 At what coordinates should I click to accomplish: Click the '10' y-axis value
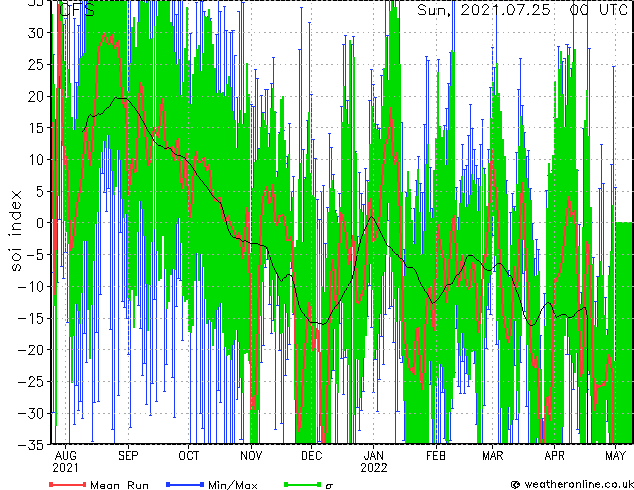[x=35, y=159]
